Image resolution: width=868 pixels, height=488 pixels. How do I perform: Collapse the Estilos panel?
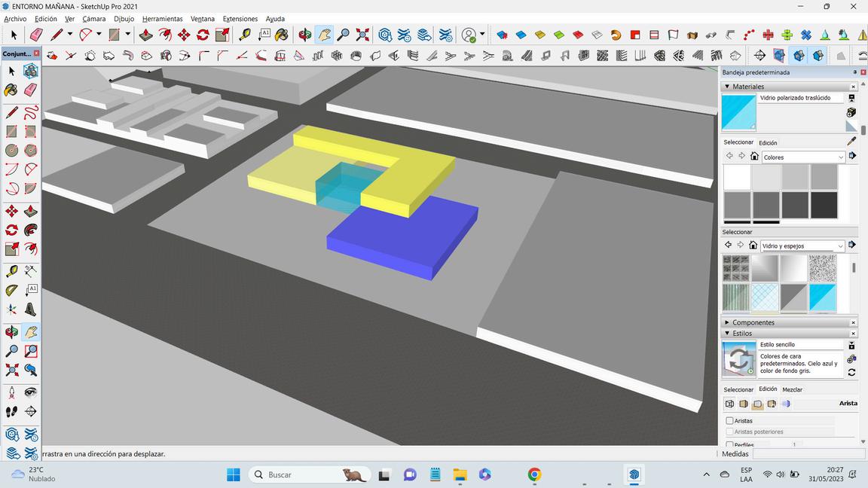click(727, 333)
